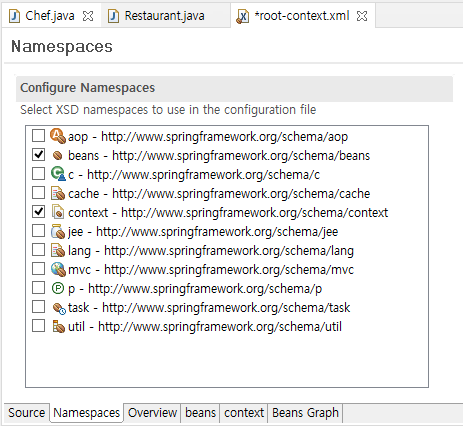This screenshot has width=463, height=426.
Task: Click the beans namespace bean icon
Action: (x=58, y=155)
